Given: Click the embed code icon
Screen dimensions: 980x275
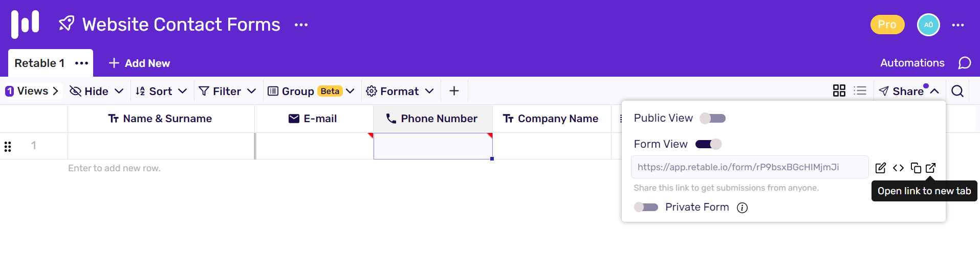Looking at the screenshot, I should tap(898, 168).
